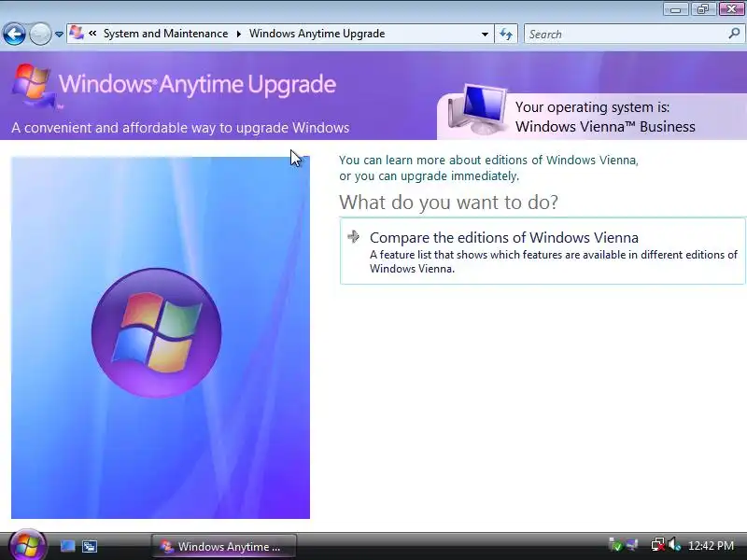The image size is (747, 560).
Task: Click the 'Windows Vienna™ Business' text
Action: point(605,127)
